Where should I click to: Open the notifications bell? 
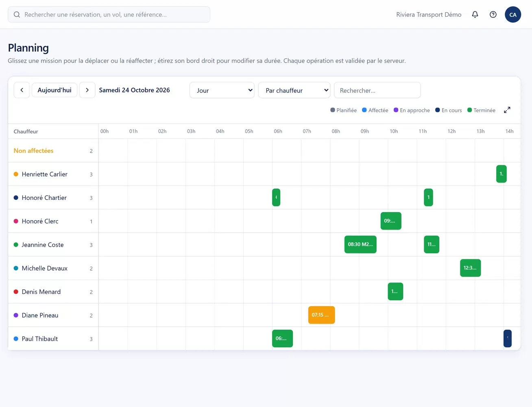click(x=475, y=15)
